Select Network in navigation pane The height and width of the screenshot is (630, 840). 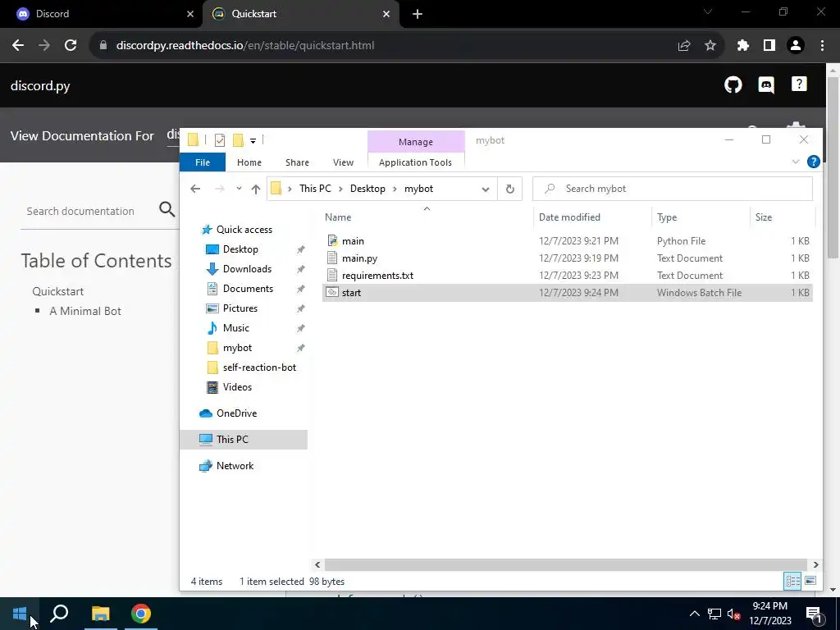tap(235, 466)
